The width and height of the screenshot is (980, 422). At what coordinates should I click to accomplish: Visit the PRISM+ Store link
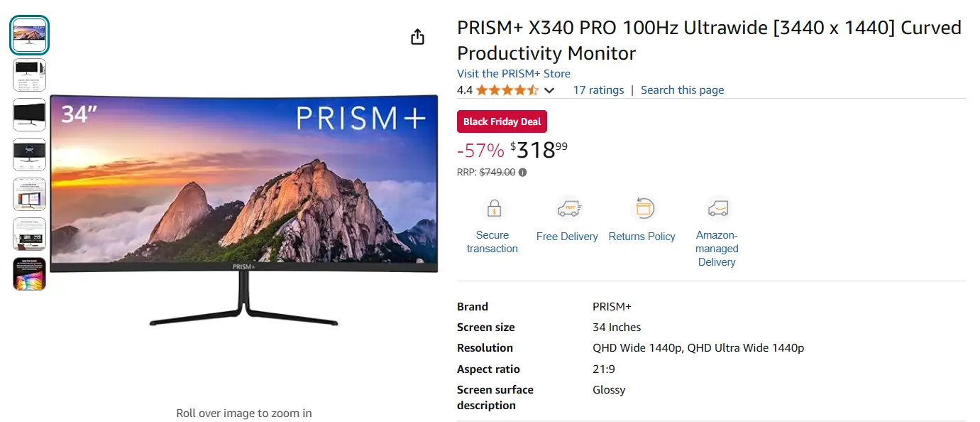(513, 73)
